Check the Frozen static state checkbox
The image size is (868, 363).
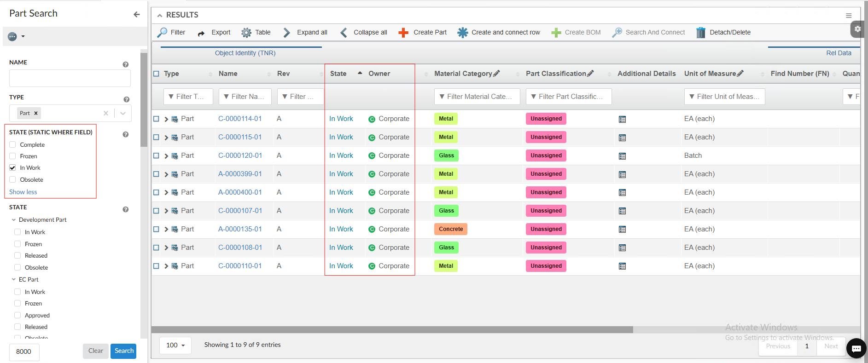tap(12, 156)
